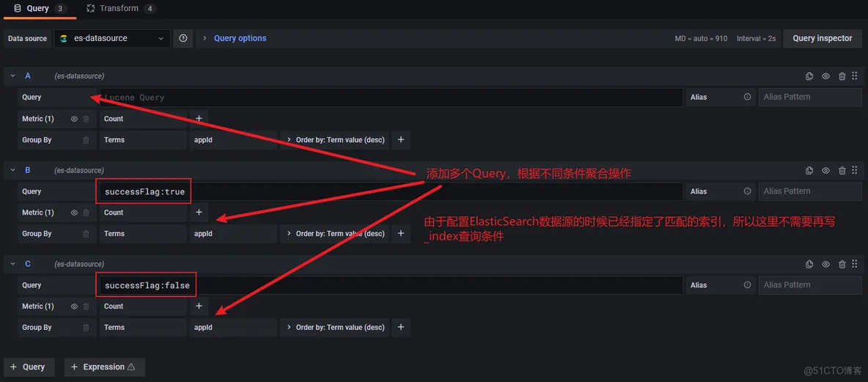Screen dimensions: 868x382
Task: Expand Query options
Action: [x=235, y=38]
